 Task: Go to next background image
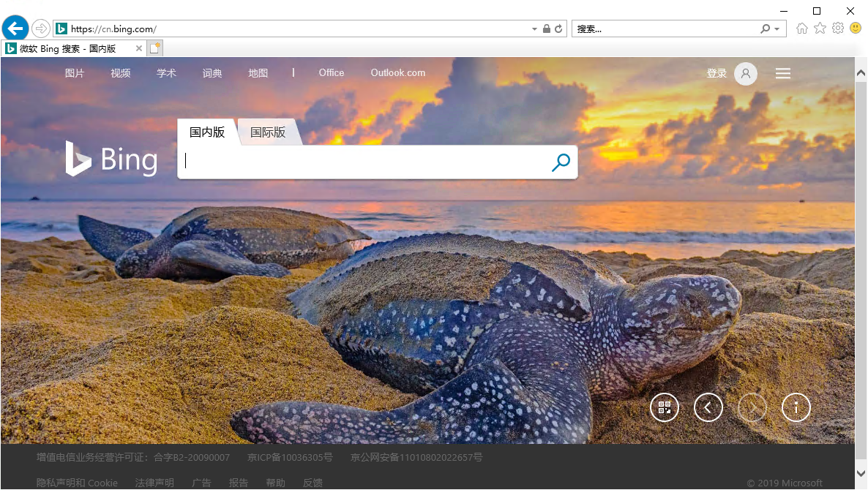pyautogui.click(x=752, y=407)
